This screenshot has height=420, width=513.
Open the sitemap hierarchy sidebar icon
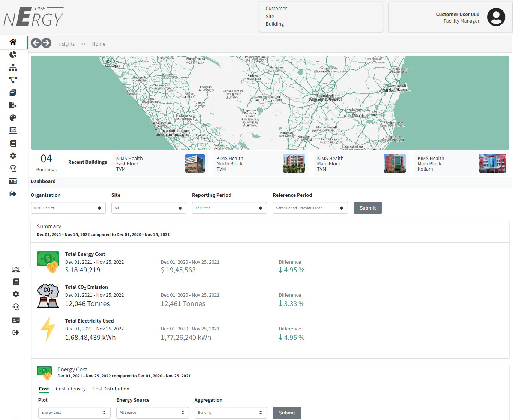pos(13,67)
